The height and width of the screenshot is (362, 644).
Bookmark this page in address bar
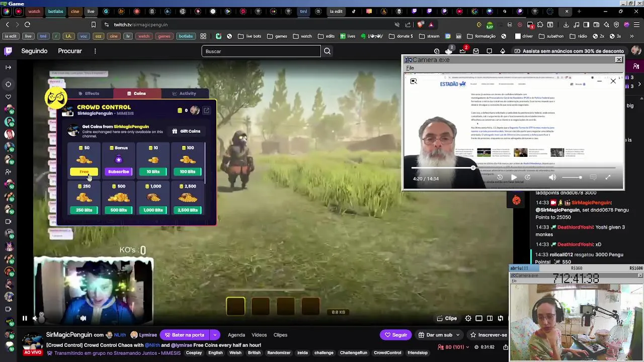point(93,24)
